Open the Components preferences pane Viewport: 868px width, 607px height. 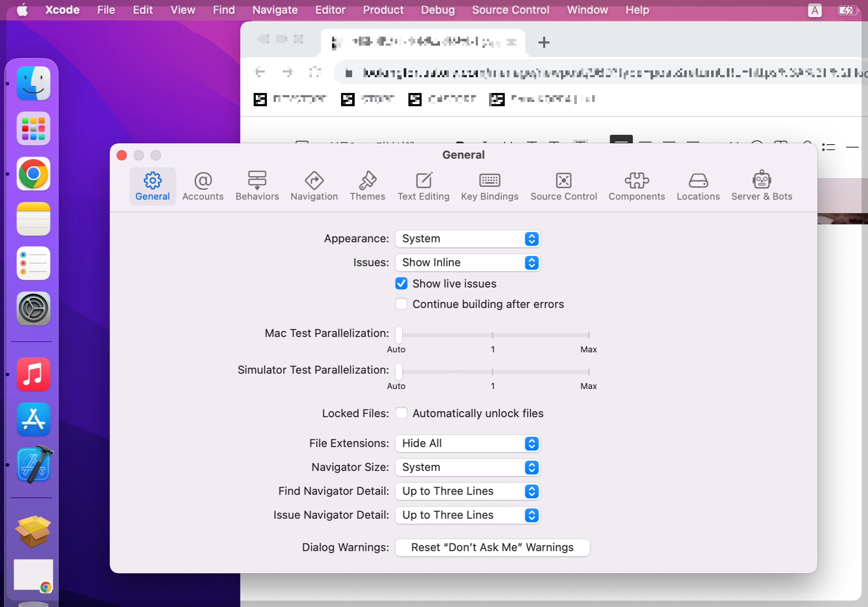click(x=636, y=186)
